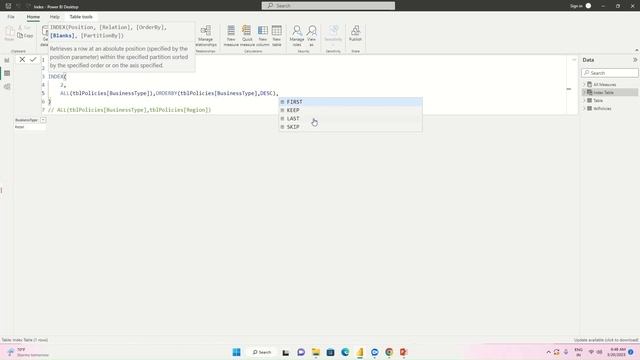Switch to Report view in left sidebar
The image size is (640, 360).
coord(7,60)
